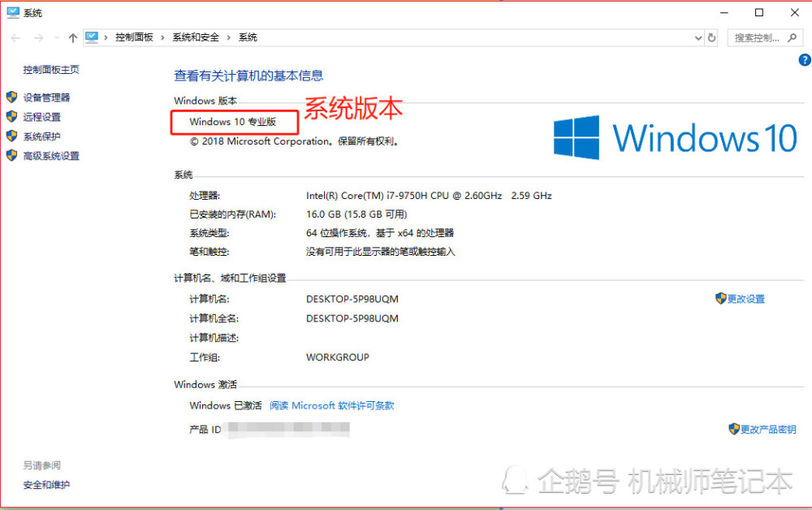This screenshot has height=510, width=812.
Task: Open 控制面板主页 link
Action: pos(51,69)
